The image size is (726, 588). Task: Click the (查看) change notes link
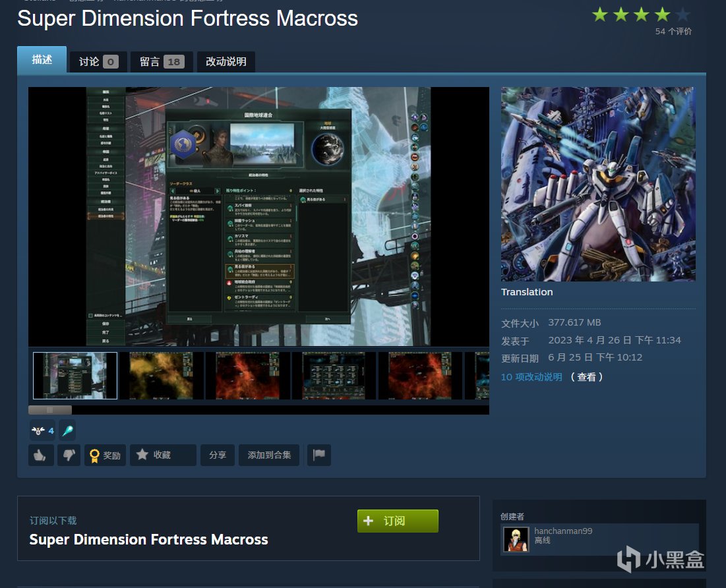coord(587,377)
